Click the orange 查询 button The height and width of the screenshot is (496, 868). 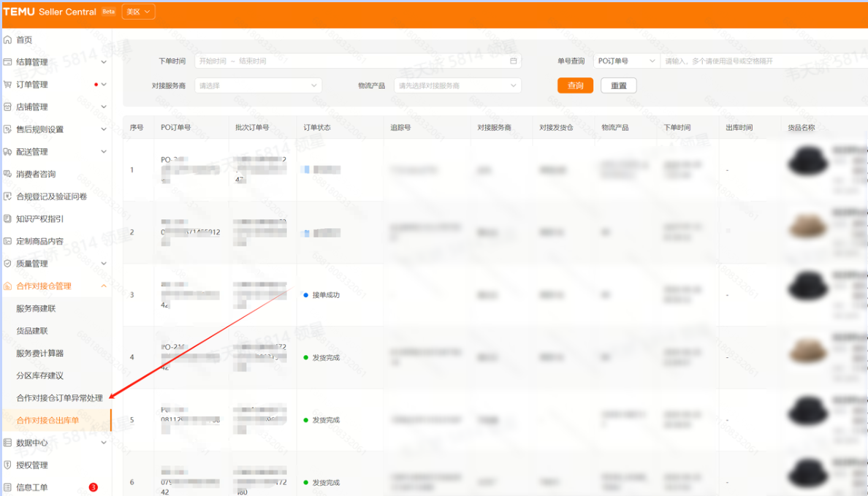pos(575,85)
